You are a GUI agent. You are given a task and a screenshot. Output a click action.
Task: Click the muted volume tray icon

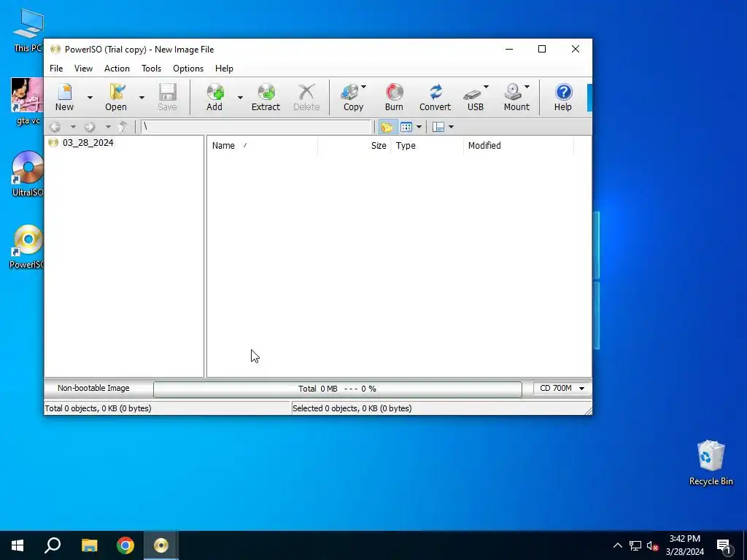click(652, 545)
